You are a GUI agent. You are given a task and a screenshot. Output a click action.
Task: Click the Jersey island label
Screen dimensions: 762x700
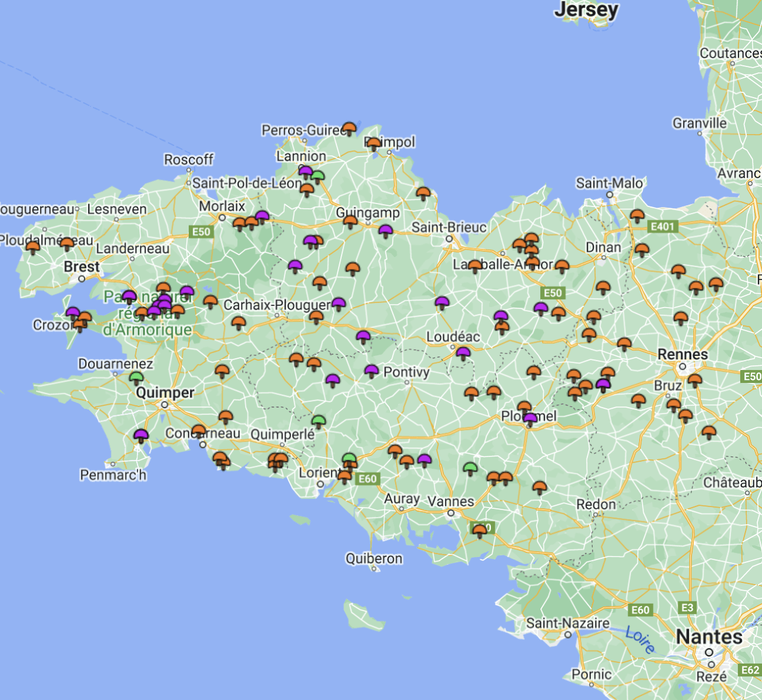586,10
